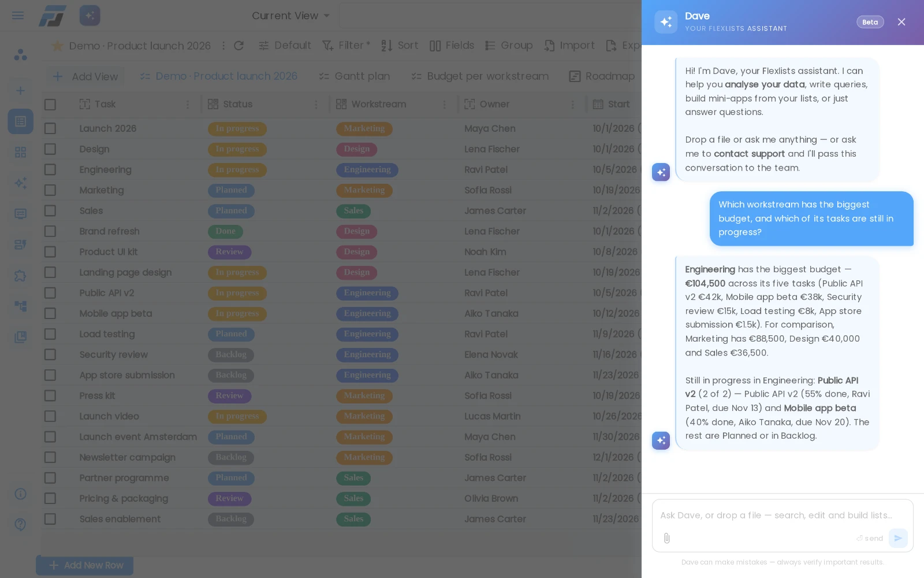Screen dimensions: 924x578
Task: Click the Flexlists logo icon
Action: point(53,16)
